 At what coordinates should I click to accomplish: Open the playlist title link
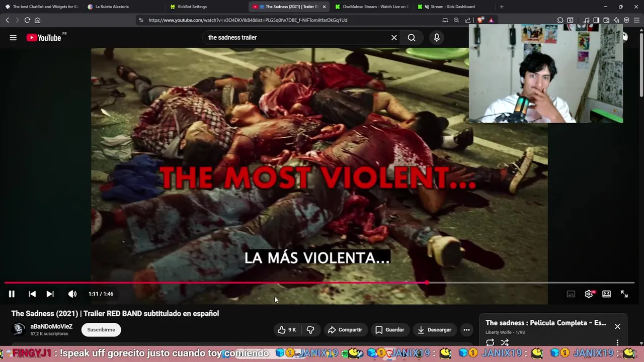click(x=546, y=323)
